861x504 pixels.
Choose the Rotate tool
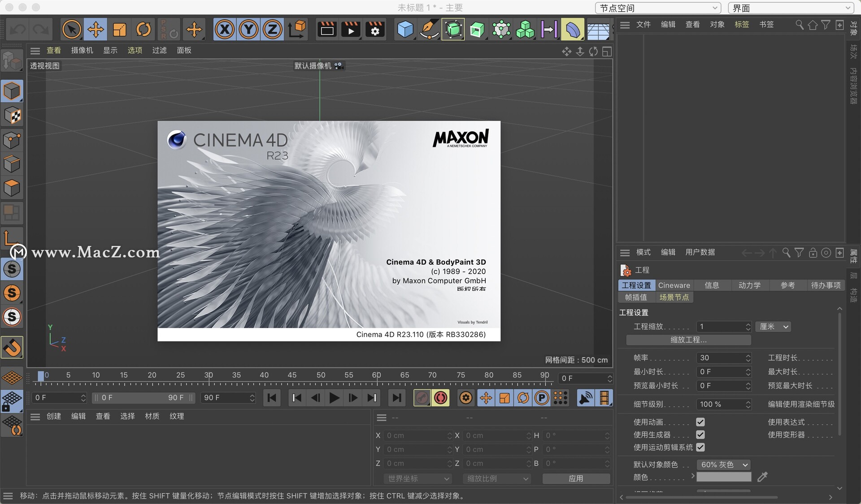click(x=143, y=30)
